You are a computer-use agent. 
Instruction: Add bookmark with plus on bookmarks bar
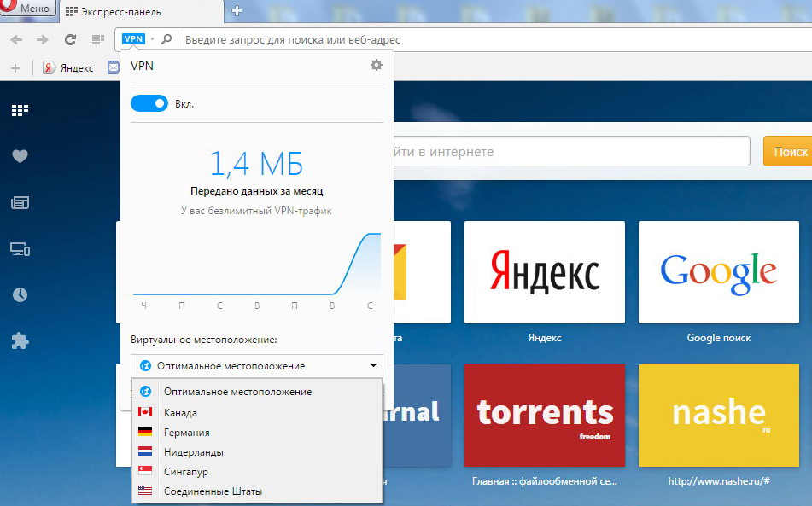click(15, 67)
